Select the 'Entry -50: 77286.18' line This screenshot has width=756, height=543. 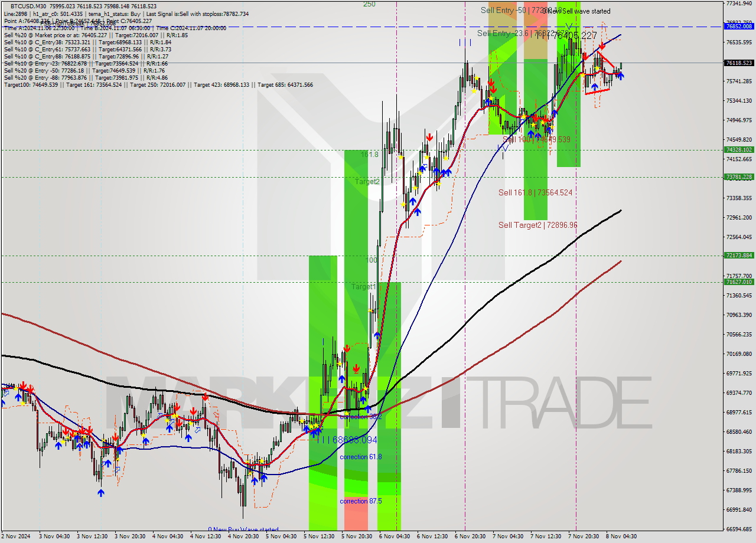[86, 70]
